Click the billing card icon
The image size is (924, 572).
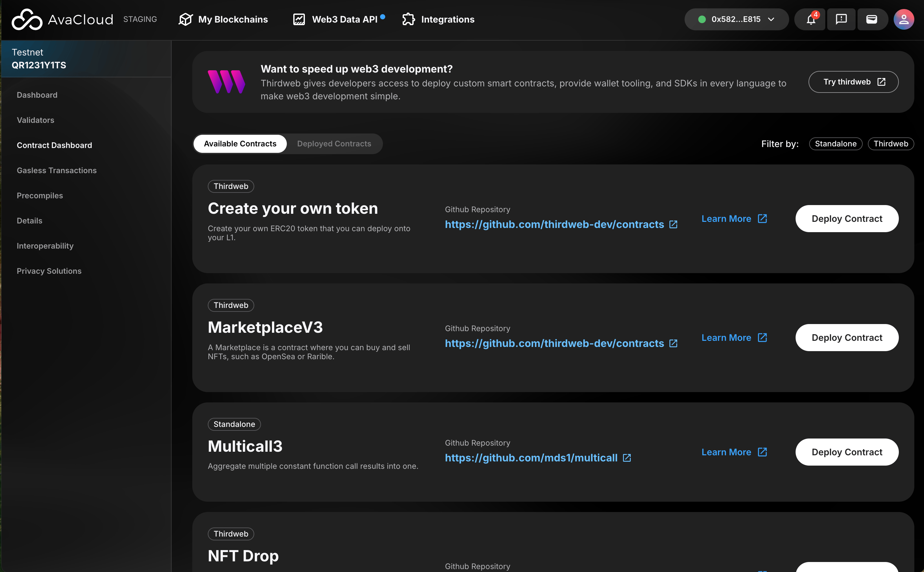tap(872, 19)
